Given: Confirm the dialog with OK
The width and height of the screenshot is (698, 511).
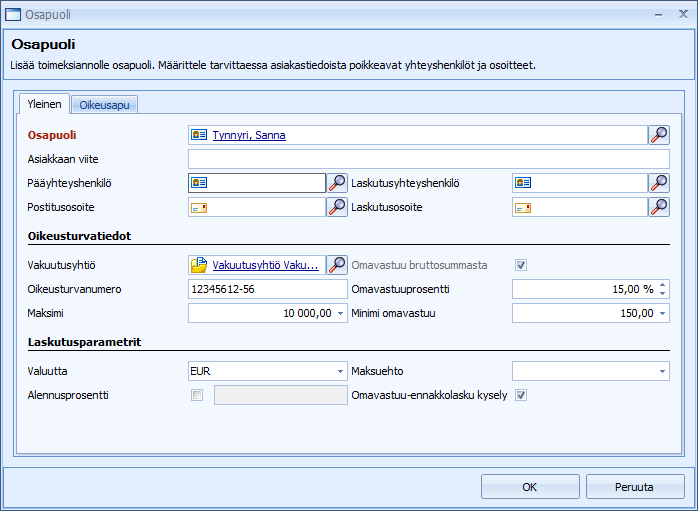Looking at the screenshot, I should pyautogui.click(x=530, y=487).
